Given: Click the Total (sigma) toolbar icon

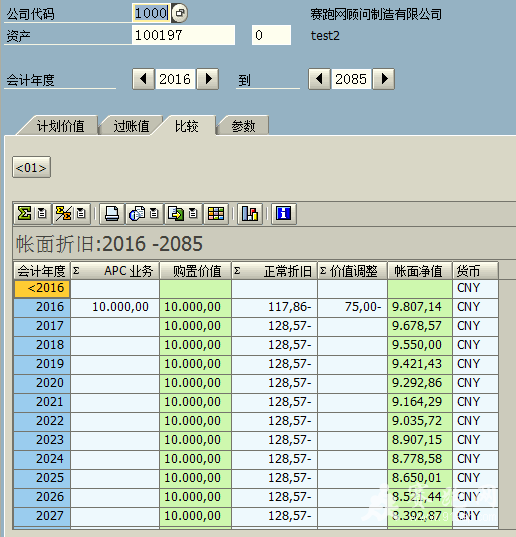Looking at the screenshot, I should tap(24, 214).
